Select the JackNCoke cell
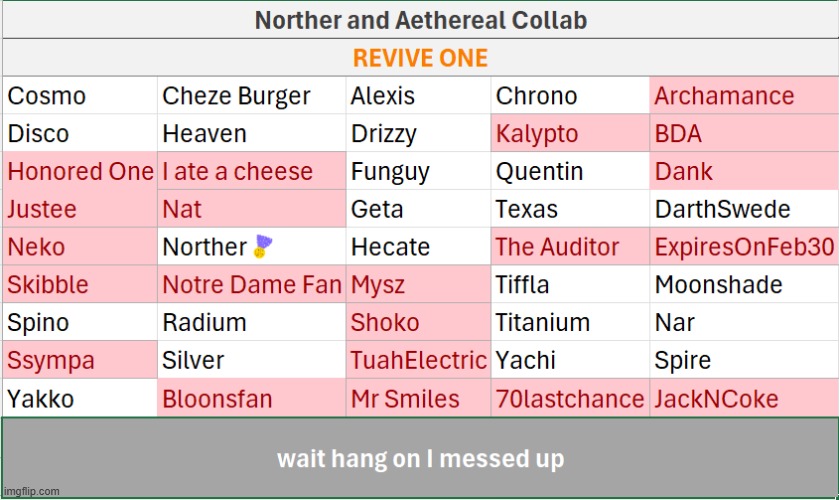839x500 pixels. click(x=744, y=398)
